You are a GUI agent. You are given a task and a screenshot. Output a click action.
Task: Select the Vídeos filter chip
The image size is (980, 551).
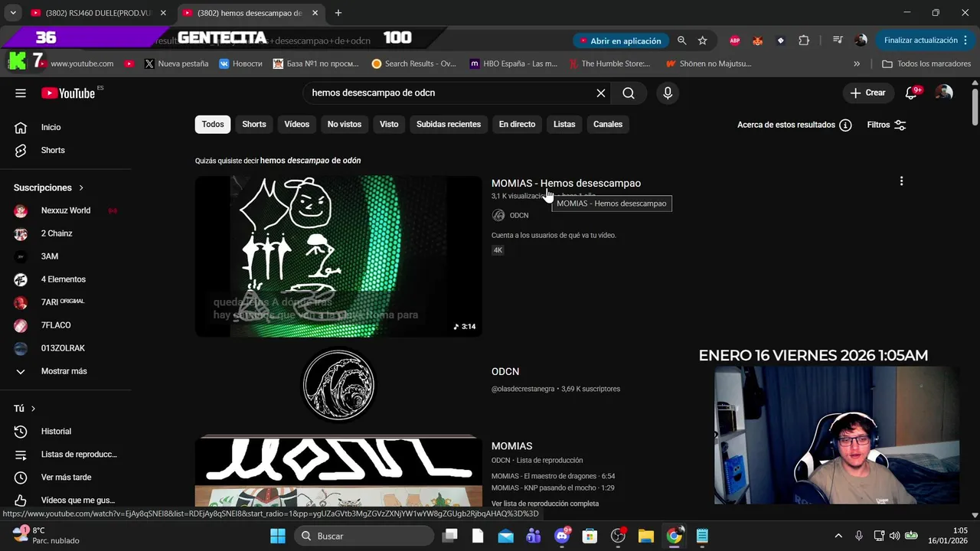[296, 124]
